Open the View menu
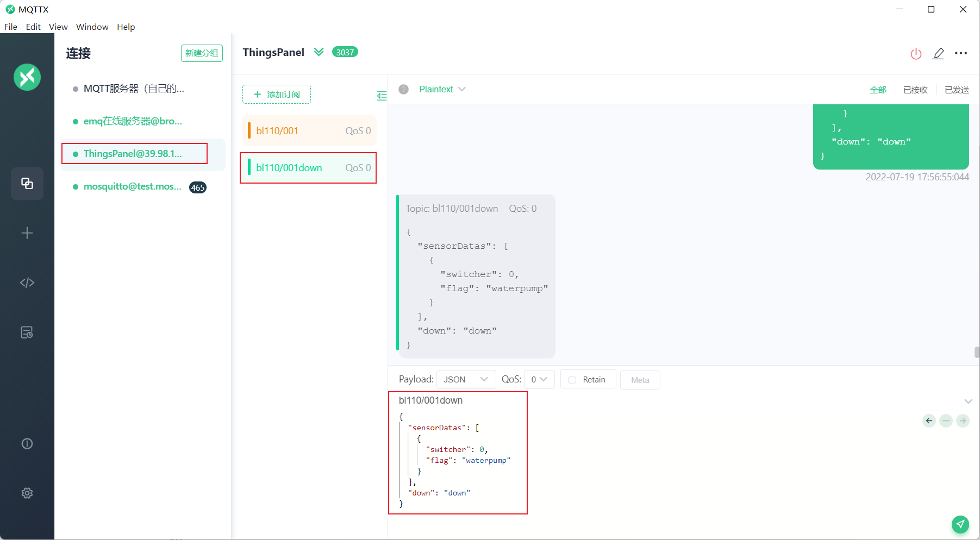The width and height of the screenshot is (980, 540). point(58,27)
